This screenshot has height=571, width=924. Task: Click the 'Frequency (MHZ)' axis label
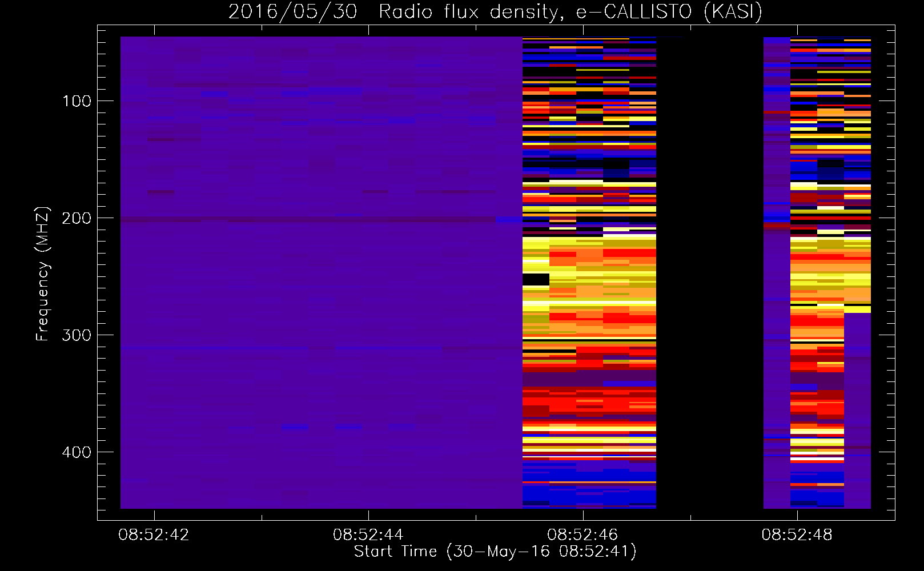(x=43, y=274)
